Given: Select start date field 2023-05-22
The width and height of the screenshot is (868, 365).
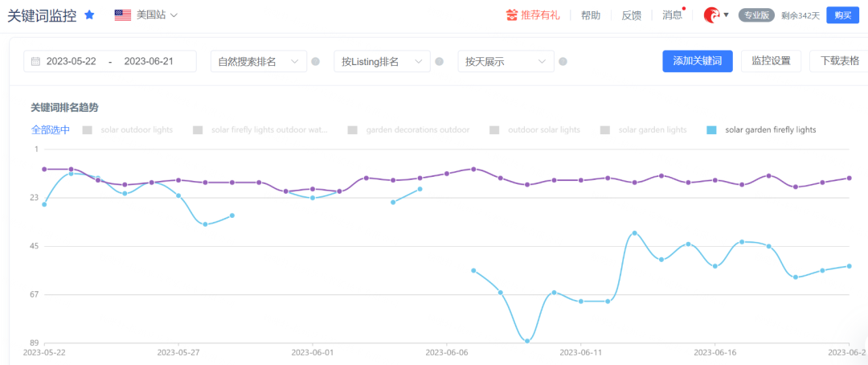Looking at the screenshot, I should tap(71, 61).
